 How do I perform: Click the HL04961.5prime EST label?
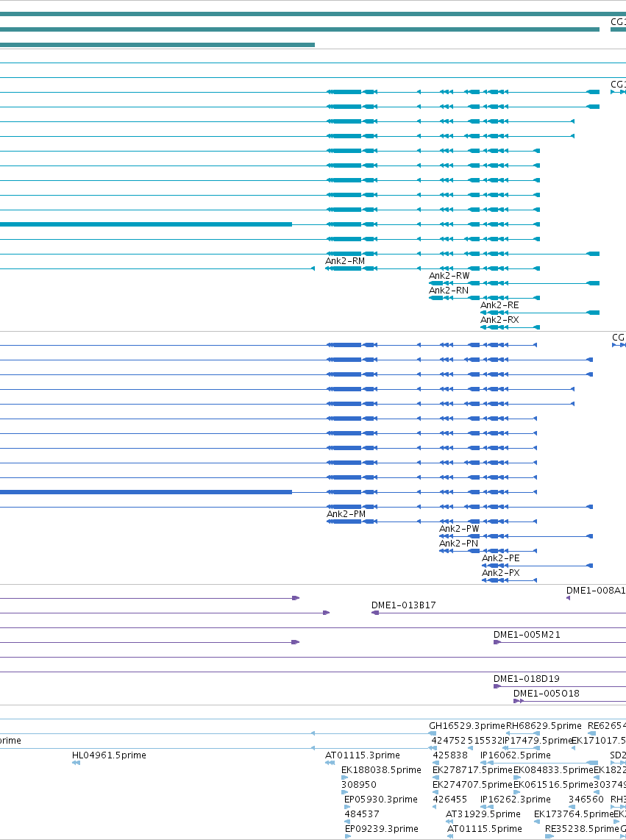pos(109,755)
